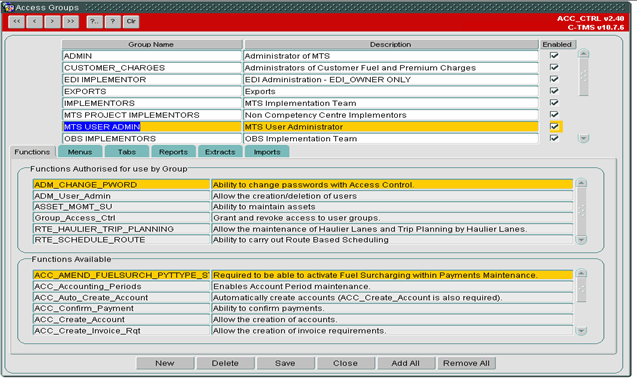
Task: Select the OBS IMPLEMENTORS group name field
Action: [152, 139]
